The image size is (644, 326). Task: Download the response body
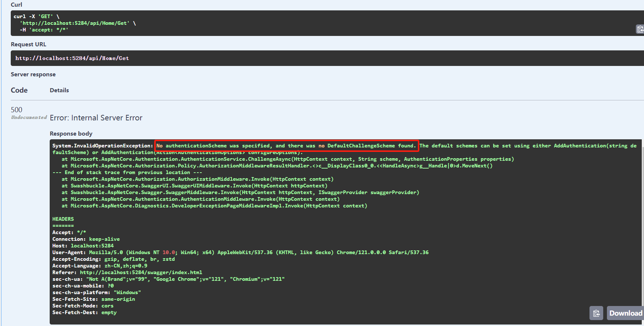coord(625,313)
